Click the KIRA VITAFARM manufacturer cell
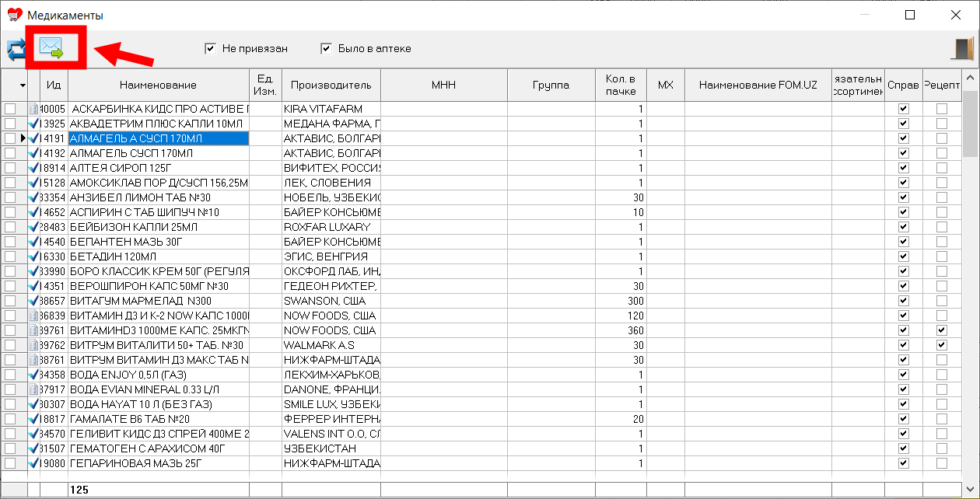The image size is (980, 499). tap(331, 109)
